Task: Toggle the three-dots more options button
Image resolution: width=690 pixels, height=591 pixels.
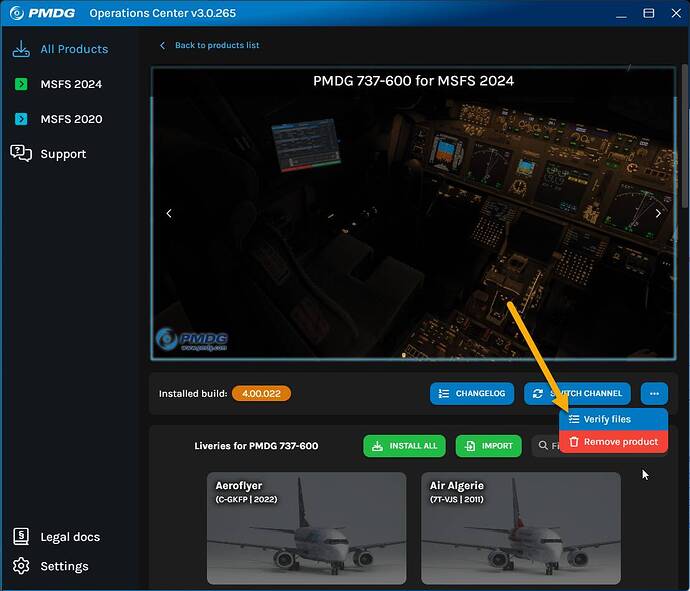Action: tap(654, 393)
